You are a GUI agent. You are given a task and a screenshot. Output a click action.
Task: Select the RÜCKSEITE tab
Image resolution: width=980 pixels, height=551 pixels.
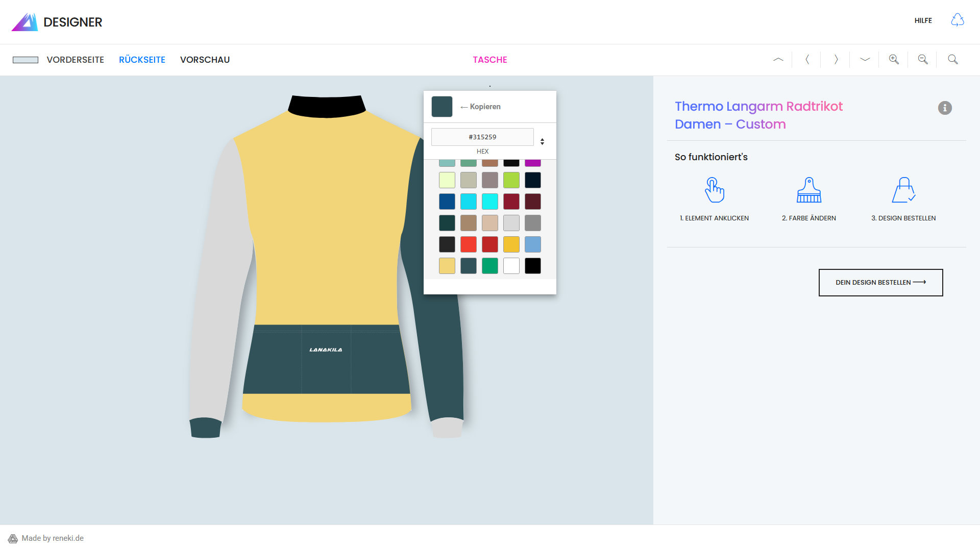coord(142,60)
